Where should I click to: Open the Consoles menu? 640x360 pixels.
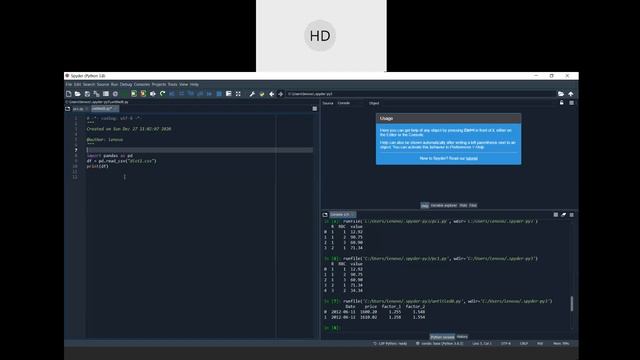[142, 84]
